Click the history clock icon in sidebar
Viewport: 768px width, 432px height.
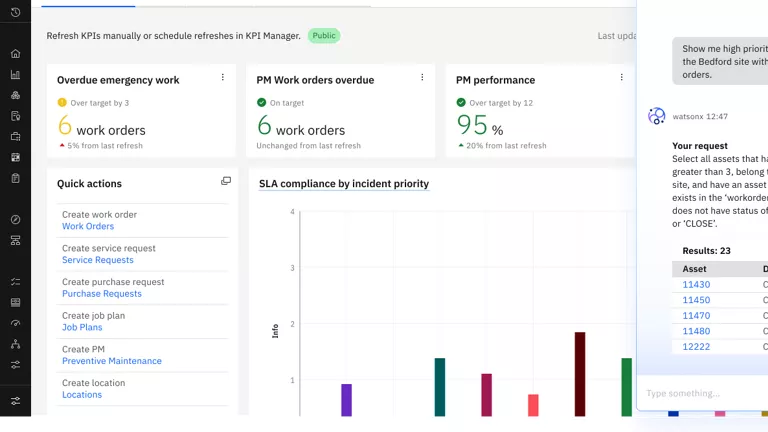[15, 12]
